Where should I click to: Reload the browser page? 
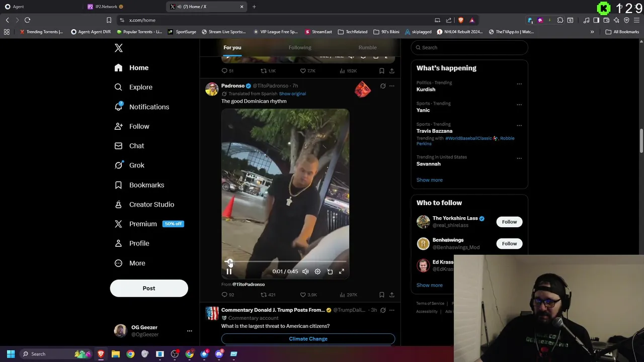click(27, 20)
